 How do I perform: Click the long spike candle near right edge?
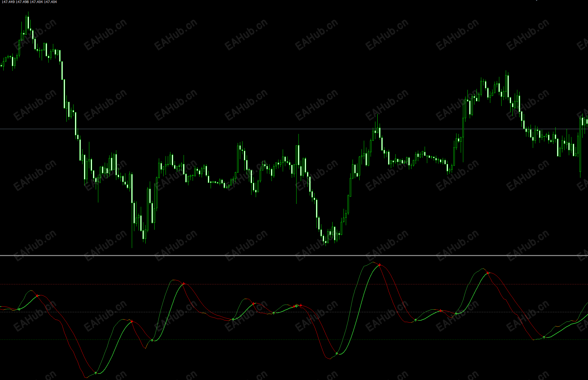pyautogui.click(x=580, y=146)
